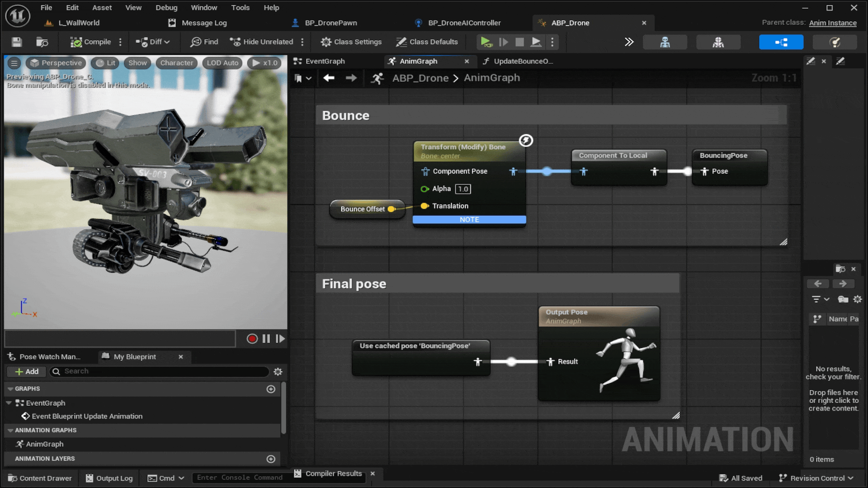Switch to Skeleton editor mode
Viewport: 868px width, 488px height.
(x=665, y=42)
